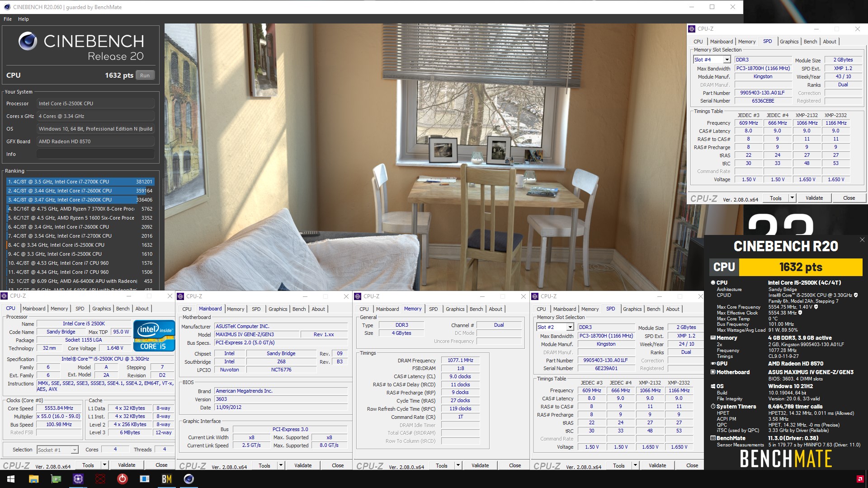The height and width of the screenshot is (488, 868).
Task: Click the AMD system tray icon
Action: 860,479
